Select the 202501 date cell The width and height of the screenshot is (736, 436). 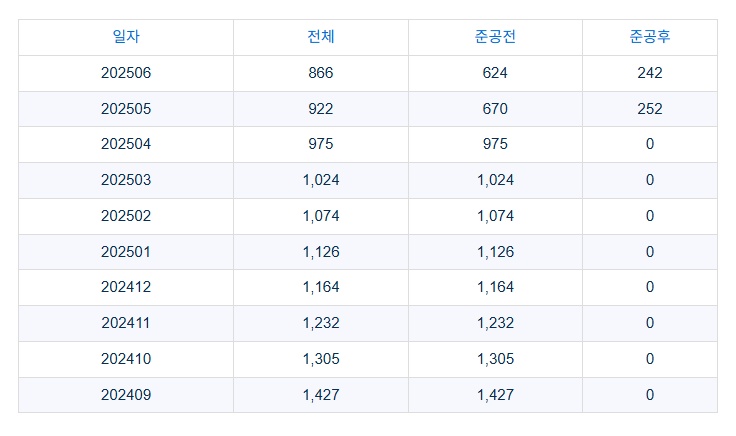(126, 252)
